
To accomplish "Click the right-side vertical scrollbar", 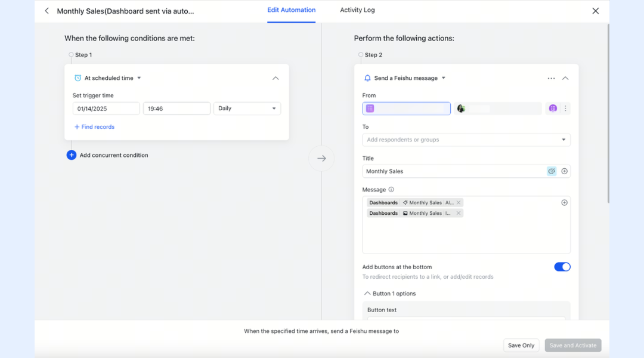I will tap(608, 113).
